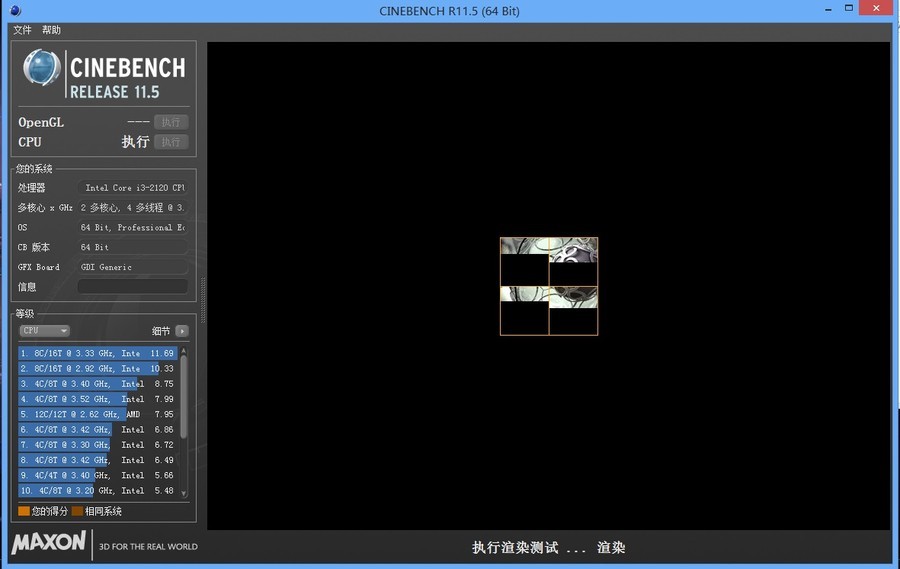Click the app icon in title bar

pos(13,10)
